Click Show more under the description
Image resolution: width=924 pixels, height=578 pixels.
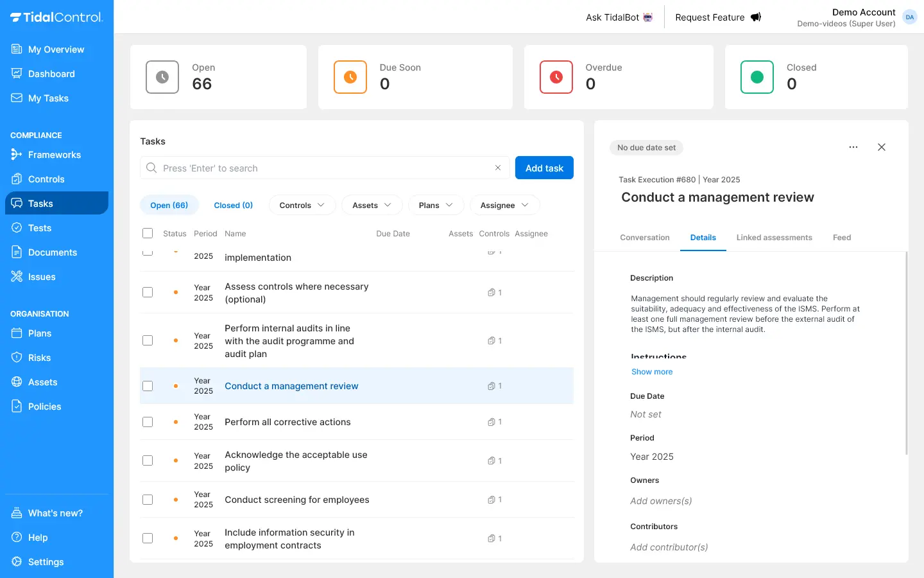coord(652,372)
